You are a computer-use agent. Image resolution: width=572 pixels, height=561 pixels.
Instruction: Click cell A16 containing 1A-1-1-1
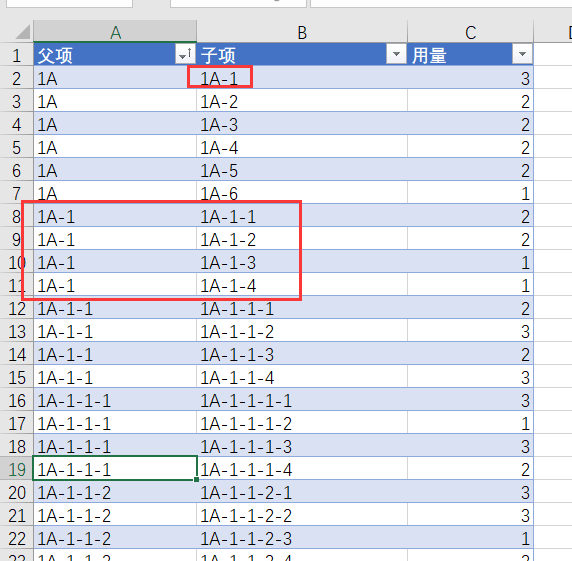click(x=115, y=400)
